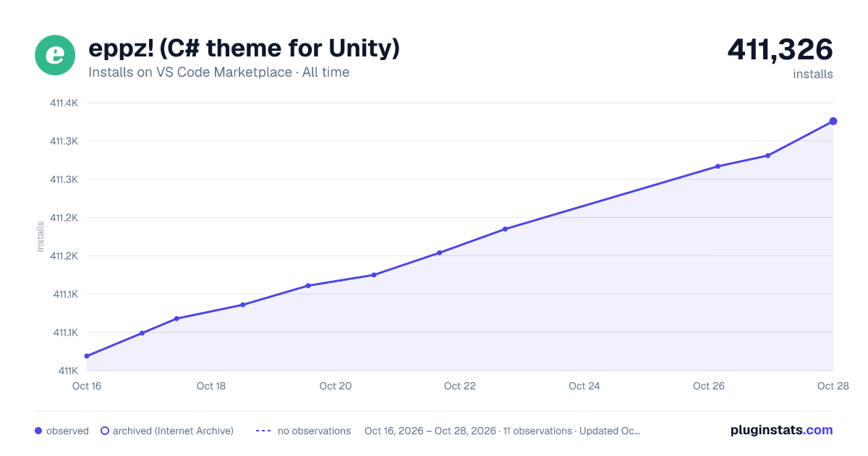Select the data point after Oct 20
This screenshot has width=868, height=456.
tap(374, 275)
